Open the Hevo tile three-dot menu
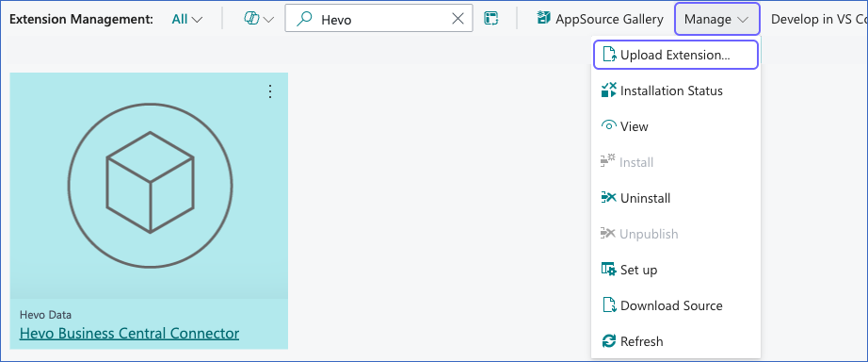Viewport: 868px width, 362px height. [270, 91]
